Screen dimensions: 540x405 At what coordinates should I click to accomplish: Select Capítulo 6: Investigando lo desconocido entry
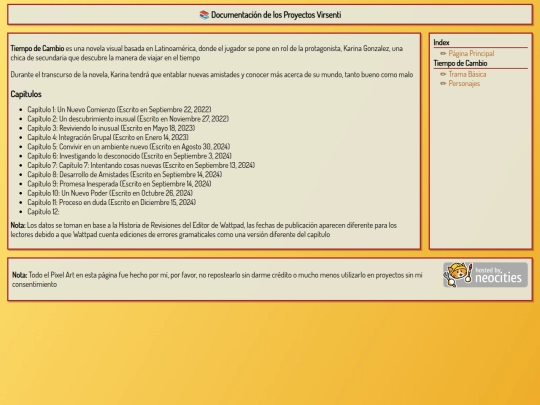click(129, 156)
